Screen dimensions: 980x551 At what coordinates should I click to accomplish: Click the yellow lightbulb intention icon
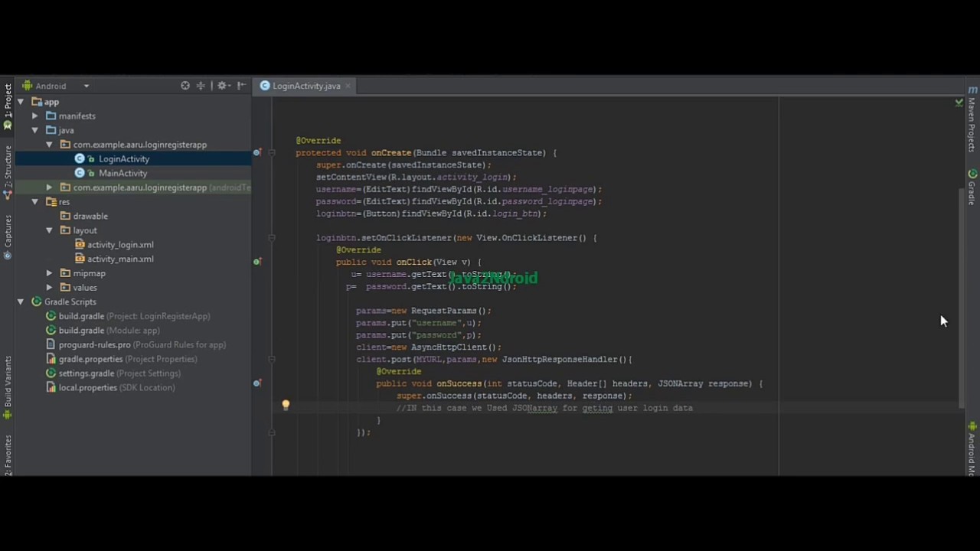pos(286,406)
